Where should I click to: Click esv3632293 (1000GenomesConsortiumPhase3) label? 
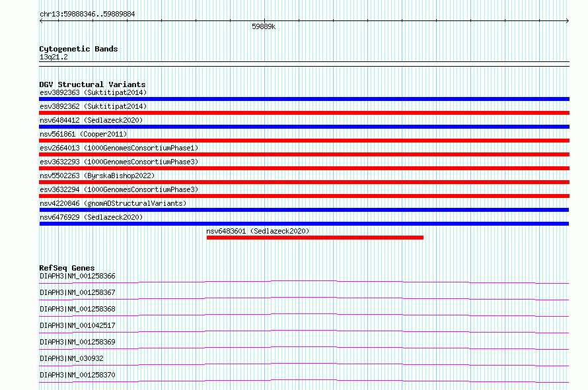(x=119, y=162)
